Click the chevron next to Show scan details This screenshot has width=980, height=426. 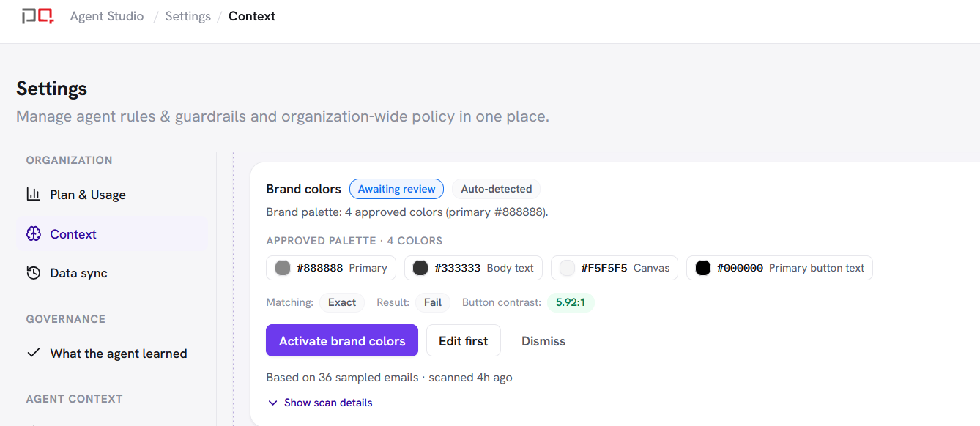tap(273, 403)
